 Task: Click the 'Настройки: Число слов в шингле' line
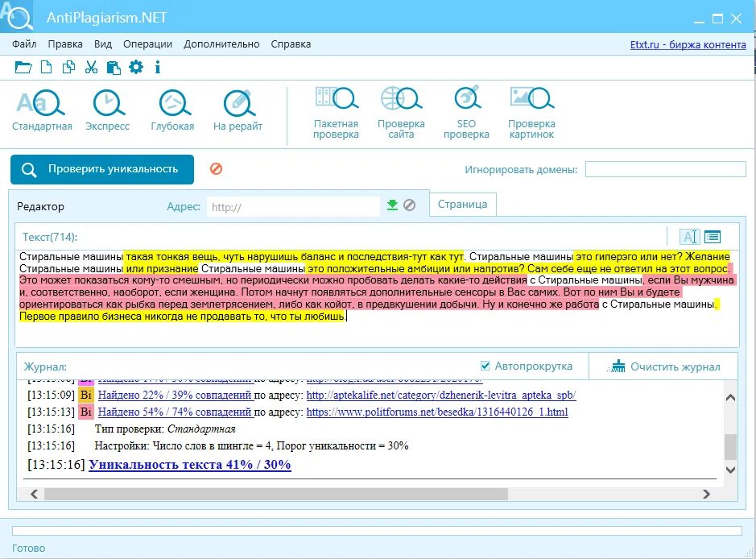pos(251,445)
